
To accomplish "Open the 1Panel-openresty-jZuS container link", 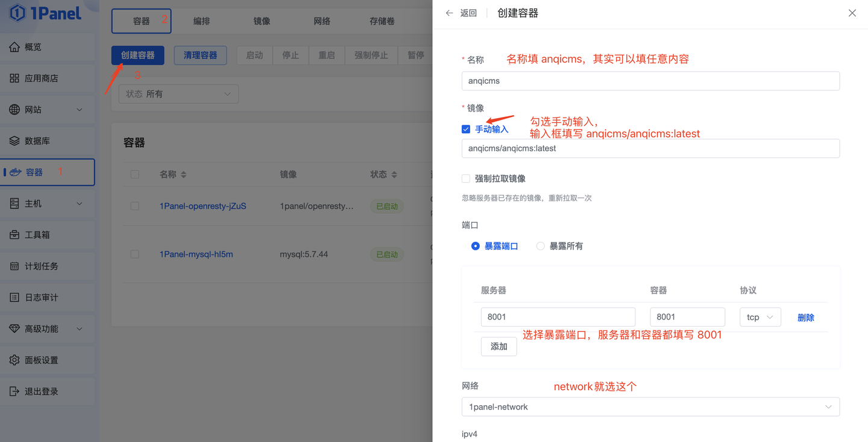I will coord(203,206).
